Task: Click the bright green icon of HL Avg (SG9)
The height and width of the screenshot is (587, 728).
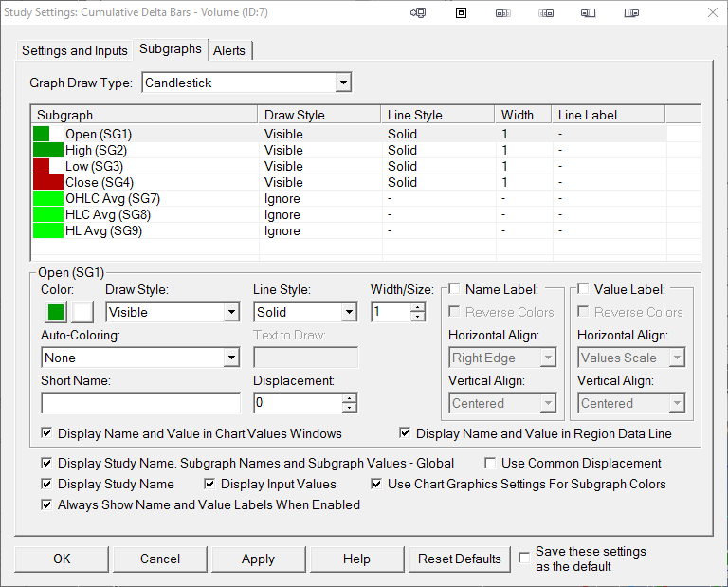Action: (x=47, y=230)
